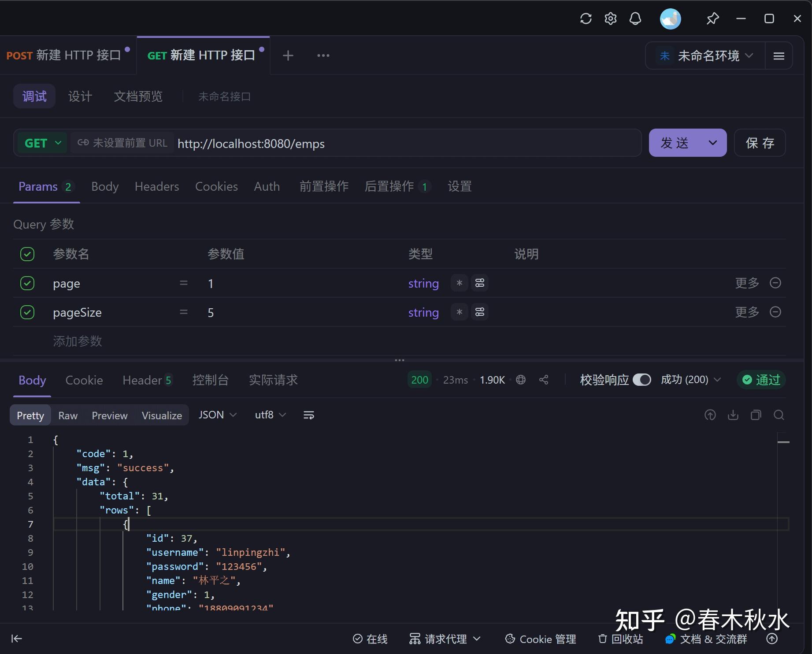Image resolution: width=812 pixels, height=654 pixels.
Task: Open the response Cookie tab
Action: pos(84,380)
